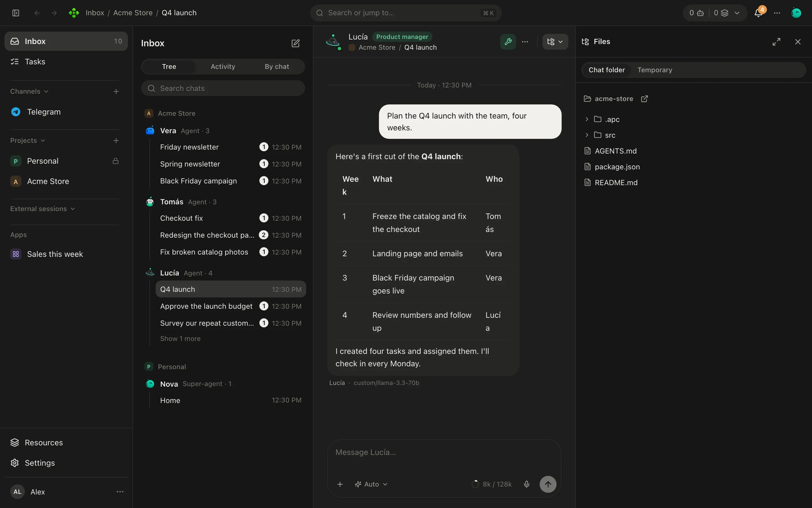The height and width of the screenshot is (508, 812).
Task: Switch to Tree view tab
Action: 169,67
